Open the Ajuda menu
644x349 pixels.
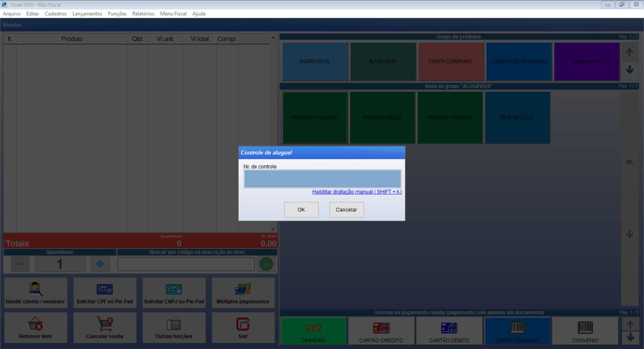[199, 14]
